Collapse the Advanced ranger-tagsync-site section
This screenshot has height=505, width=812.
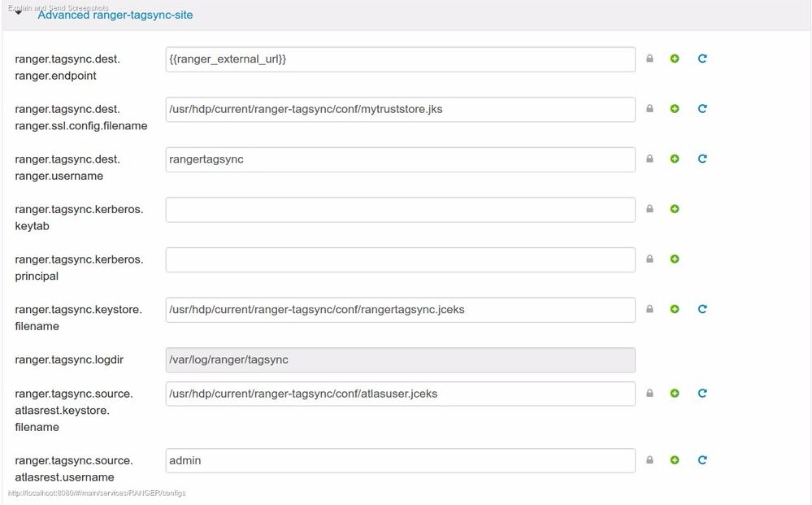point(18,14)
